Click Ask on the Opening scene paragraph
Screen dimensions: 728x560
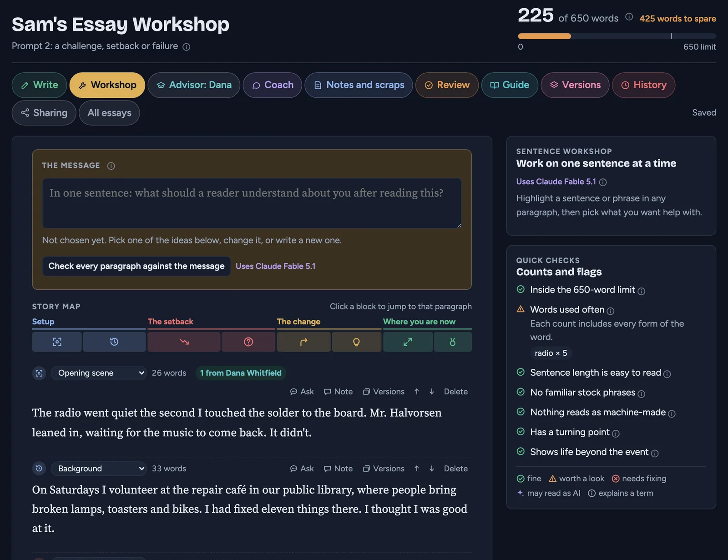[x=302, y=392]
